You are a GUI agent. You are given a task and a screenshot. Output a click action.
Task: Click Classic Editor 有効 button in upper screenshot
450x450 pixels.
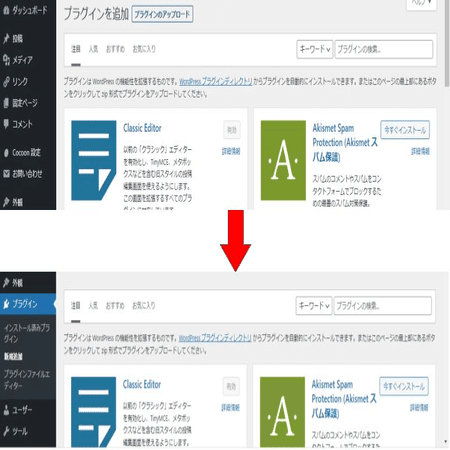pos(232,130)
